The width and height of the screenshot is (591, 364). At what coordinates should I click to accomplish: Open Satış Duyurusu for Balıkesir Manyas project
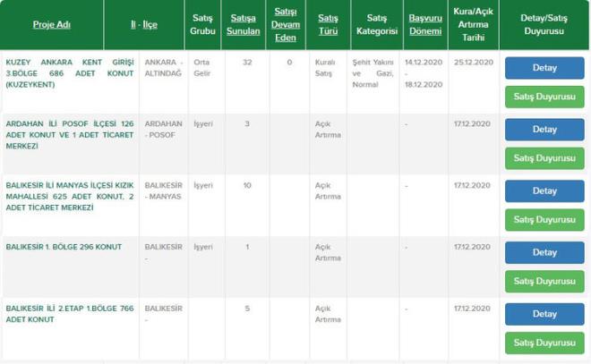tap(544, 219)
